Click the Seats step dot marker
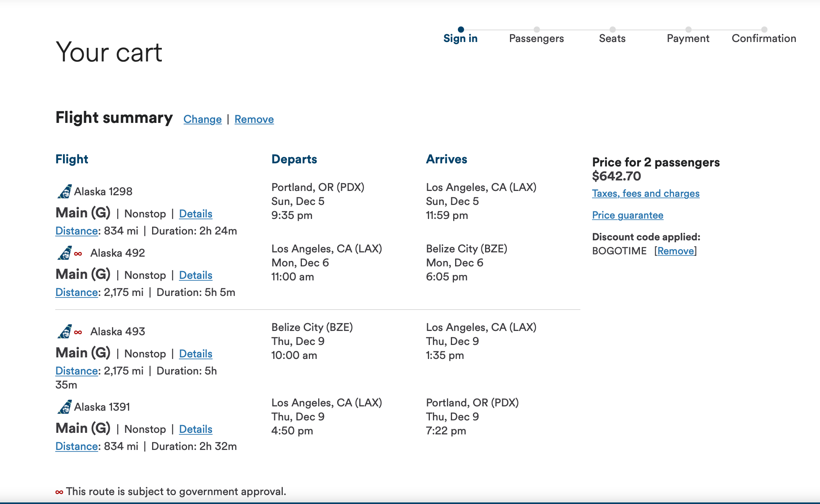This screenshot has width=820, height=504. [613, 29]
